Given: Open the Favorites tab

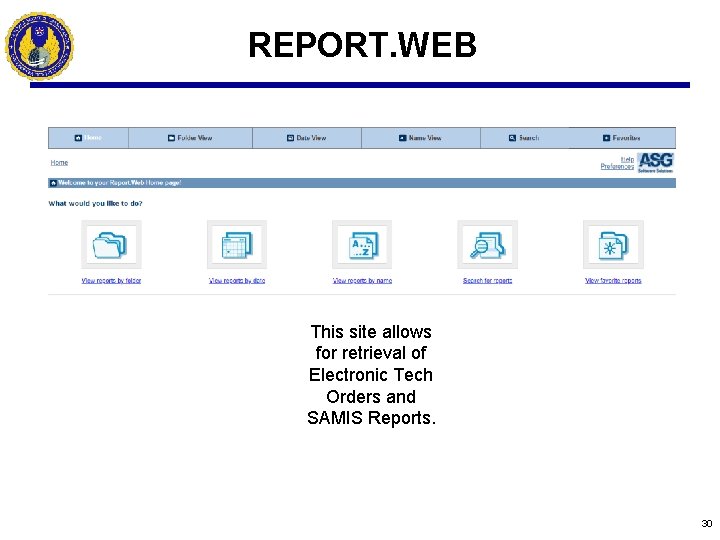Looking at the screenshot, I should [x=622, y=138].
